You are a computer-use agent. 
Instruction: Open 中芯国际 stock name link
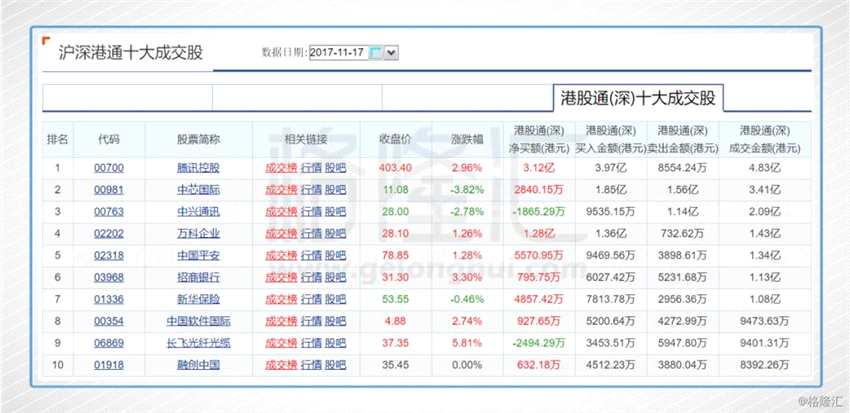pyautogui.click(x=198, y=190)
